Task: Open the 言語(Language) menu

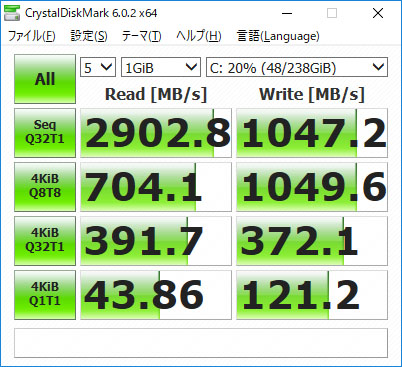Action: click(x=278, y=36)
